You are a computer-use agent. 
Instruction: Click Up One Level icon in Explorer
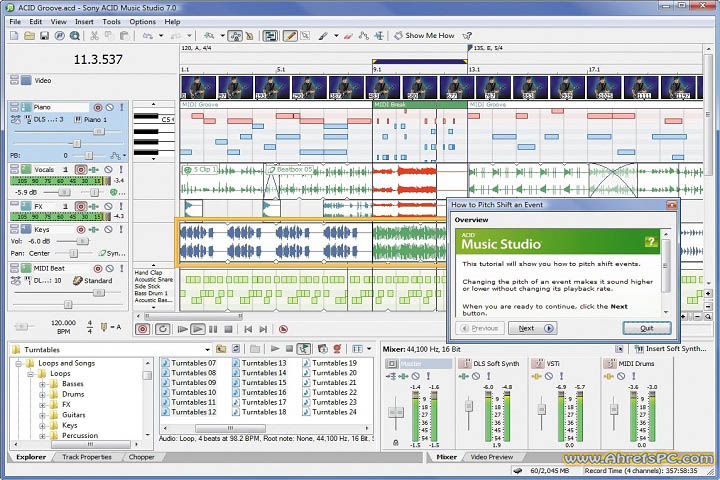221,349
